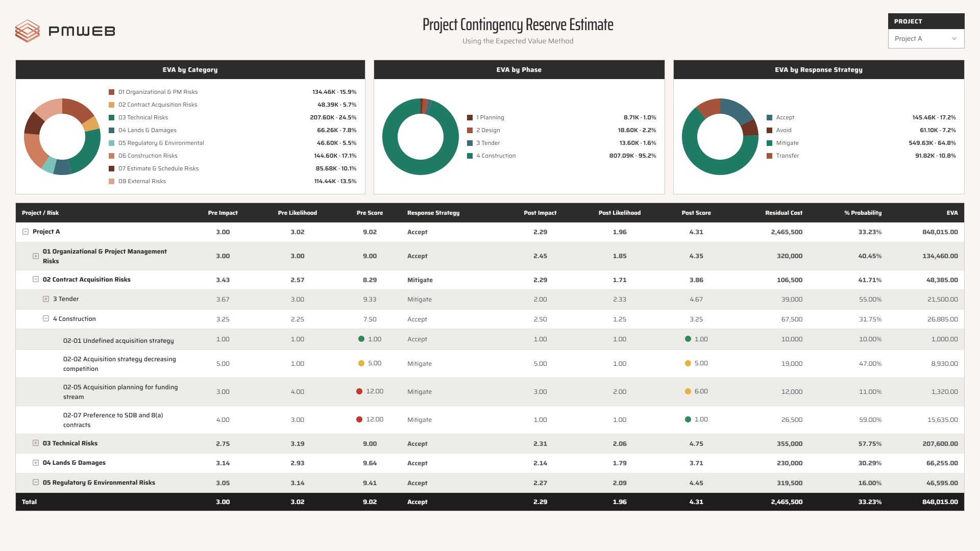Click the Total row EVA value 848,015.00
The width and height of the screenshot is (980, 551).
coord(940,502)
